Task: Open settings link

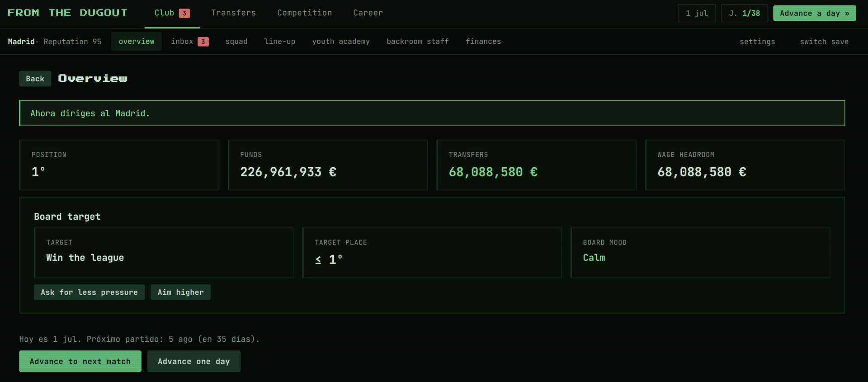Action: [757, 42]
